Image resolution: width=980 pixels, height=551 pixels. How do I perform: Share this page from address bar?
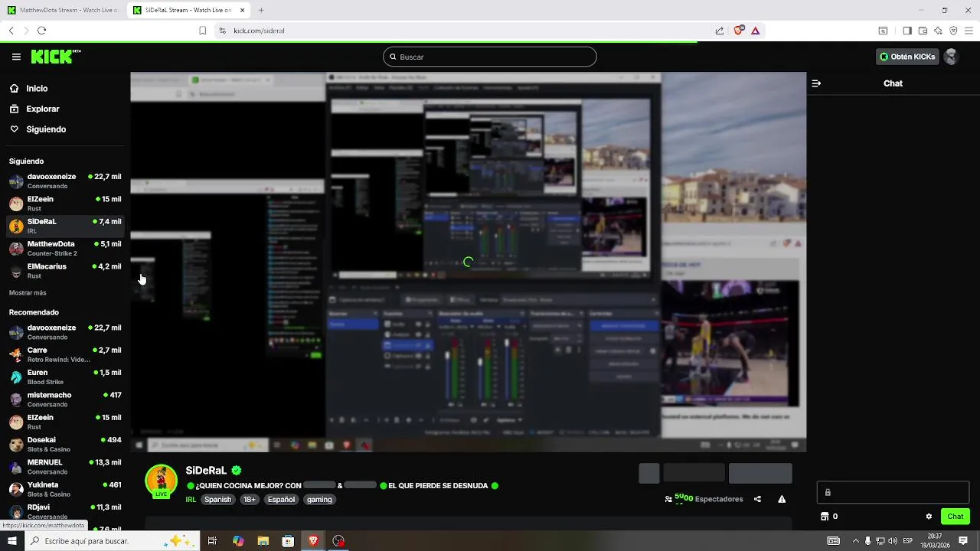[x=720, y=31]
